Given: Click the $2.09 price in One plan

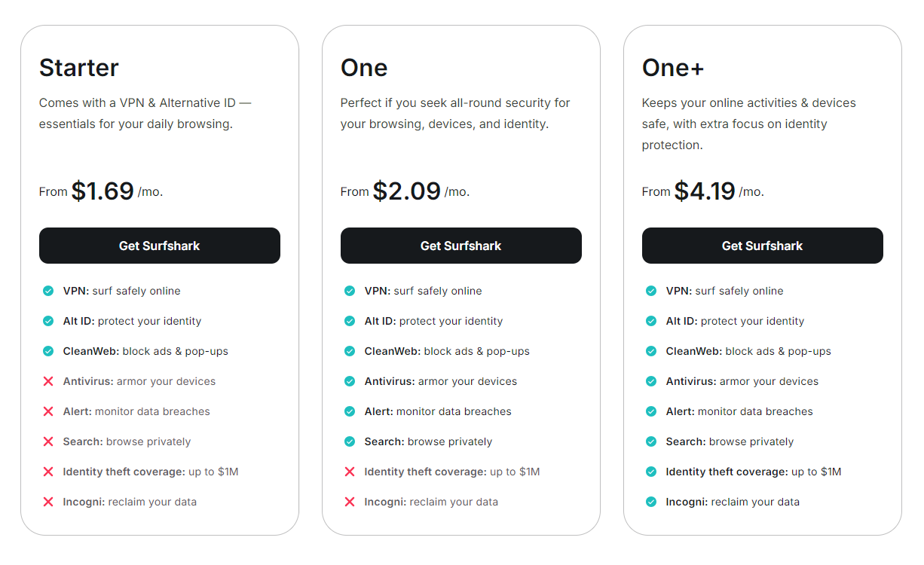Looking at the screenshot, I should pyautogui.click(x=406, y=191).
